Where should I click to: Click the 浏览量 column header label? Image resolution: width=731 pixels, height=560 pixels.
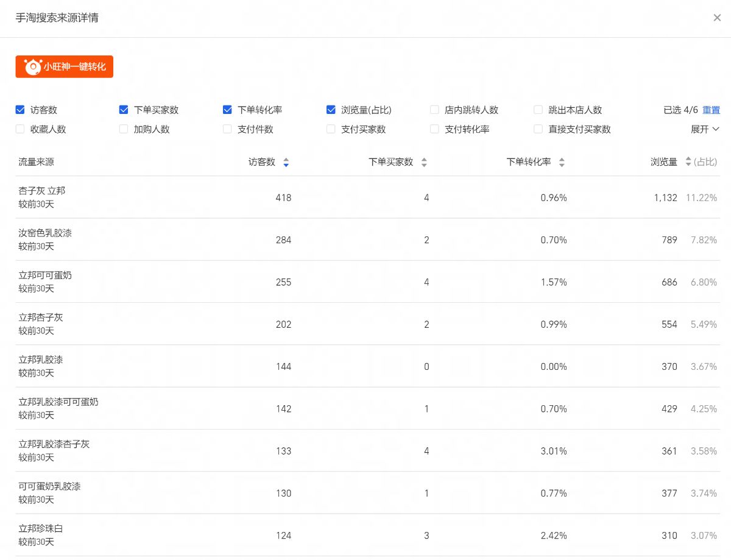[664, 162]
